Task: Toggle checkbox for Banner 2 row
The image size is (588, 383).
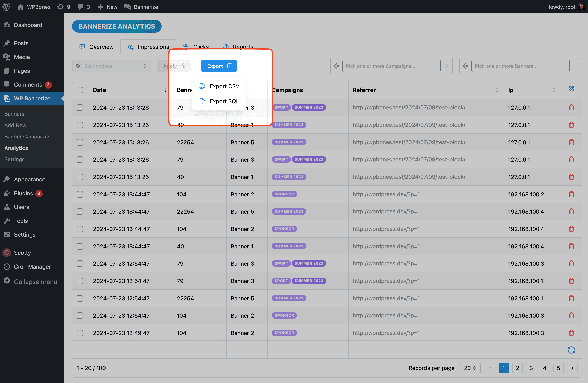Action: coord(80,194)
